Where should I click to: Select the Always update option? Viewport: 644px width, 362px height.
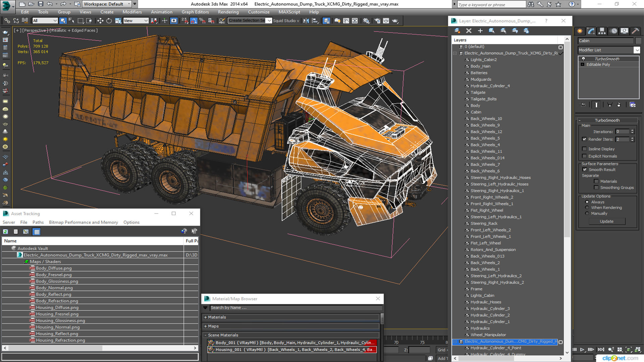point(587,202)
